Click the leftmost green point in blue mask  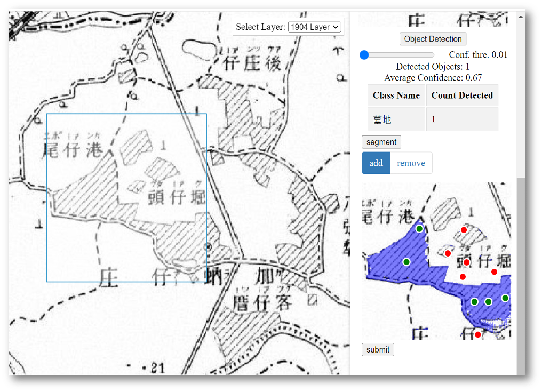[x=407, y=262]
